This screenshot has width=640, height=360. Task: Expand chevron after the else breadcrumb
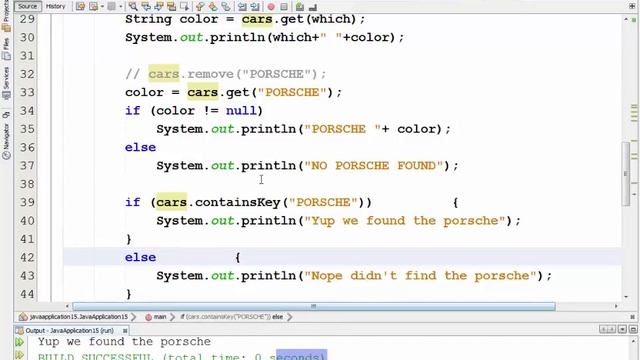click(x=289, y=317)
